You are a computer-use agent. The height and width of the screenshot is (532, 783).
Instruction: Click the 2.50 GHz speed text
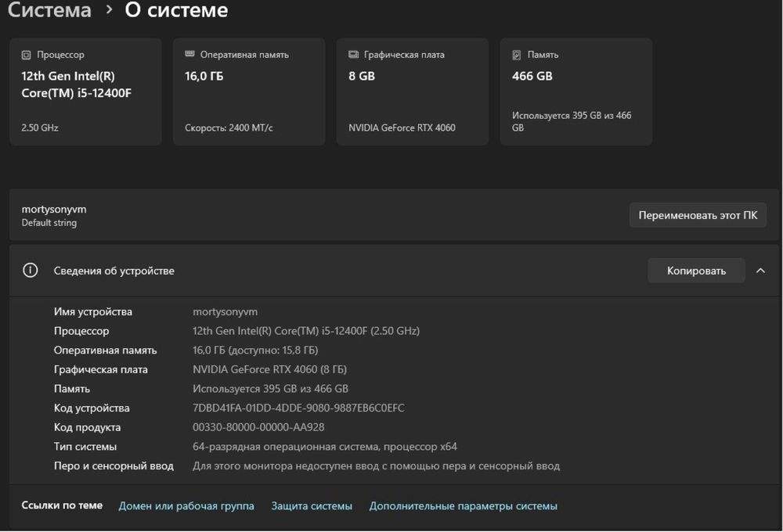[40, 128]
